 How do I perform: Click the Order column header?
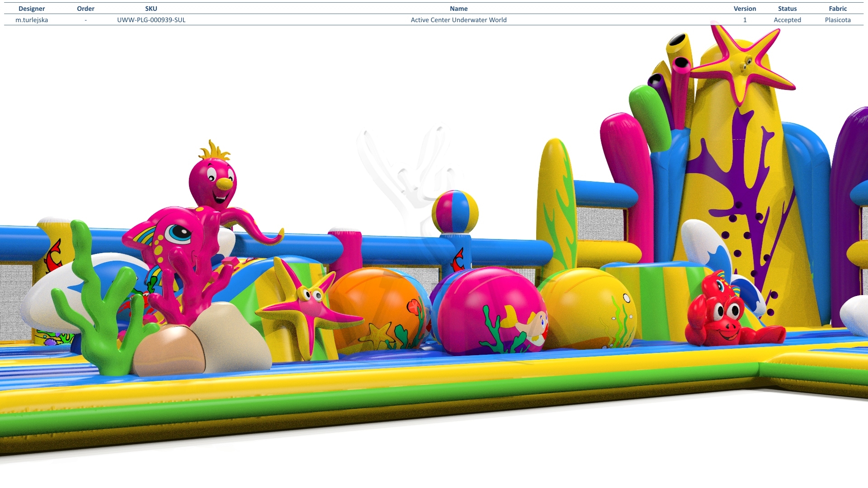(85, 9)
